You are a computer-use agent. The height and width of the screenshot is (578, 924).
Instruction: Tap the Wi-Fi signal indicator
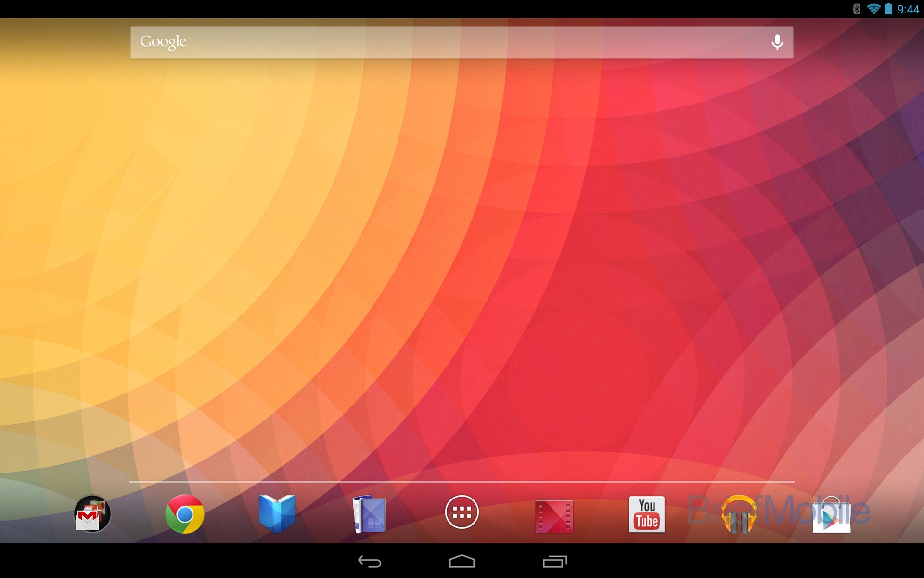point(874,8)
